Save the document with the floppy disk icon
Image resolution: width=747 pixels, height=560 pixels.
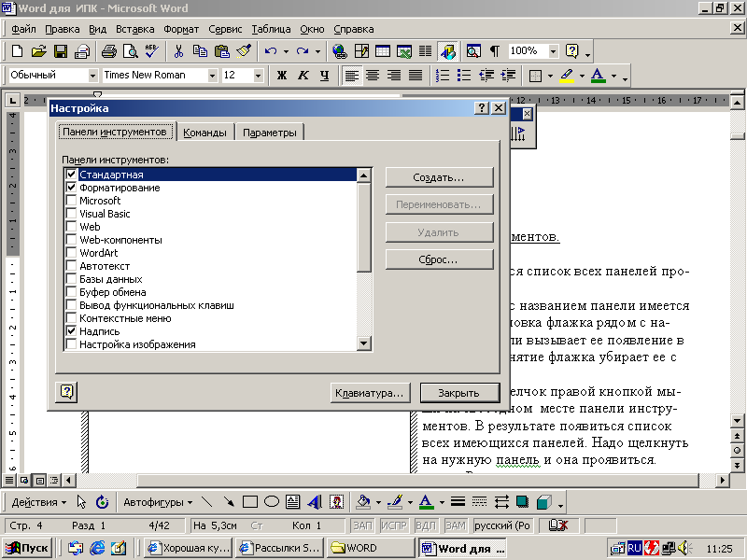tap(61, 51)
